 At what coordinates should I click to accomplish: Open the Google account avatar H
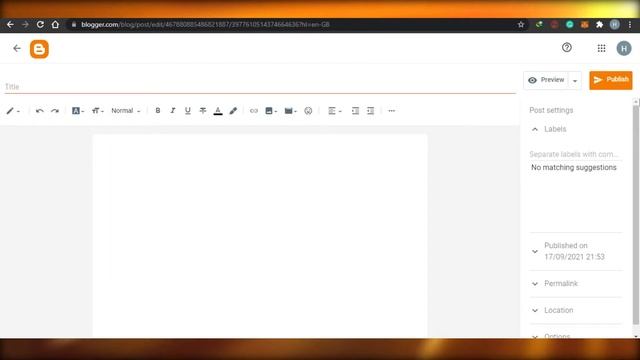pos(624,49)
